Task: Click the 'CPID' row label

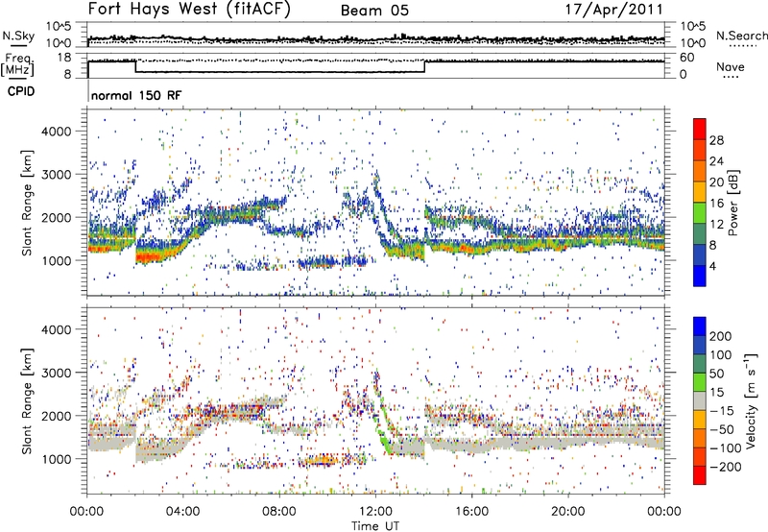Action: [x=21, y=91]
